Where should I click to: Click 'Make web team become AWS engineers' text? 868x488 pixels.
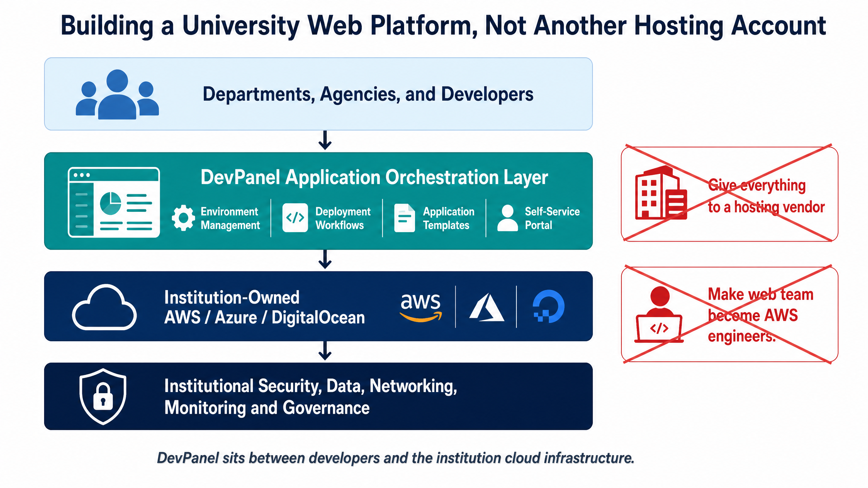coord(761,315)
